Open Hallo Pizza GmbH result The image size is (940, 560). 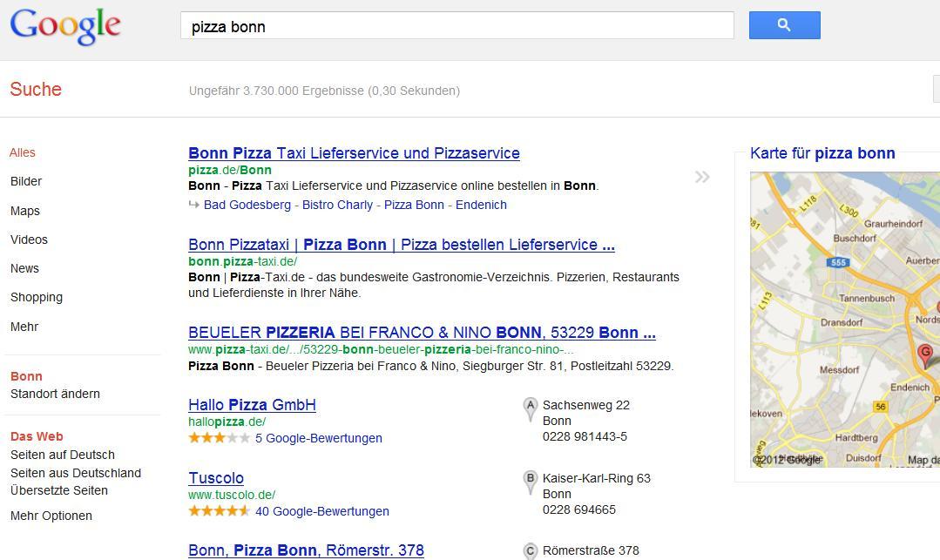[252, 405]
